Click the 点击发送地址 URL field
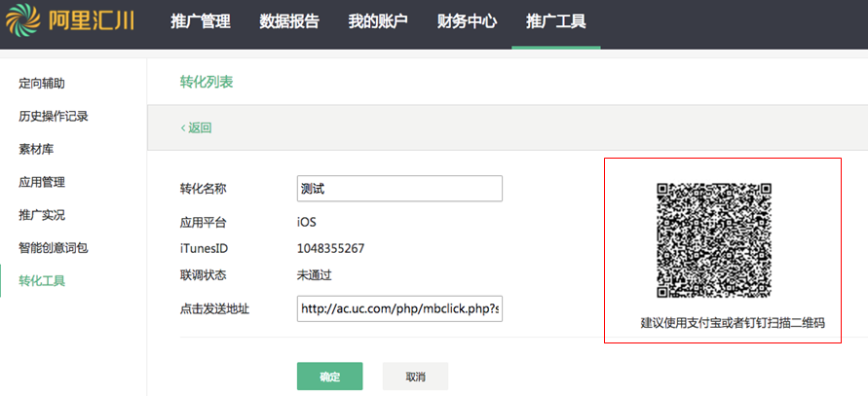 tap(399, 308)
